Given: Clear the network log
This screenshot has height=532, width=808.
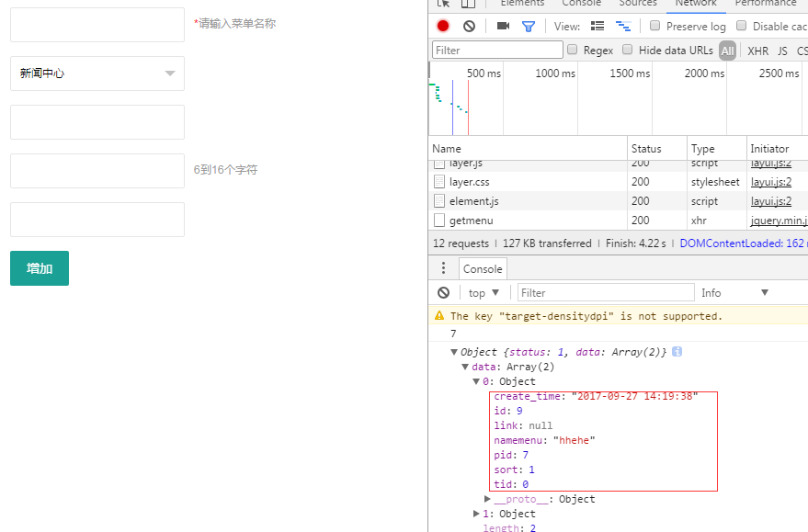Looking at the screenshot, I should [469, 26].
